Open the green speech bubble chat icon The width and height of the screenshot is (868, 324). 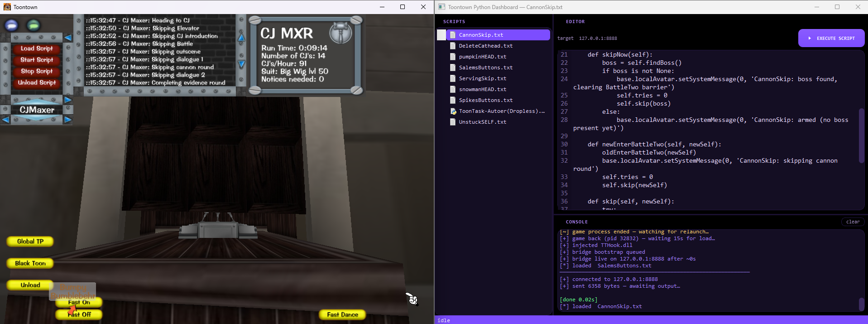(33, 25)
